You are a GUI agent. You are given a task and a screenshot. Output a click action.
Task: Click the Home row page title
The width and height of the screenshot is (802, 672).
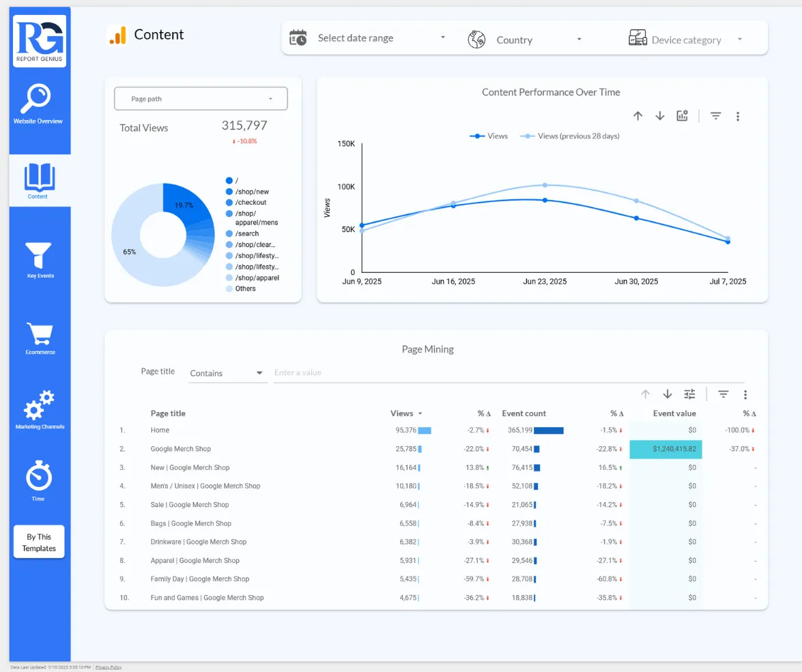(160, 430)
